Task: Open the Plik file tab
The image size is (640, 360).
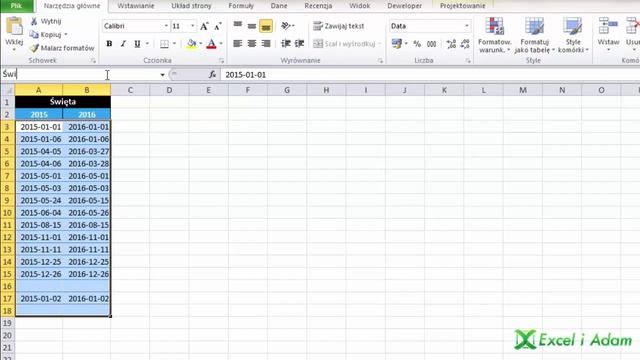Action: point(16,6)
